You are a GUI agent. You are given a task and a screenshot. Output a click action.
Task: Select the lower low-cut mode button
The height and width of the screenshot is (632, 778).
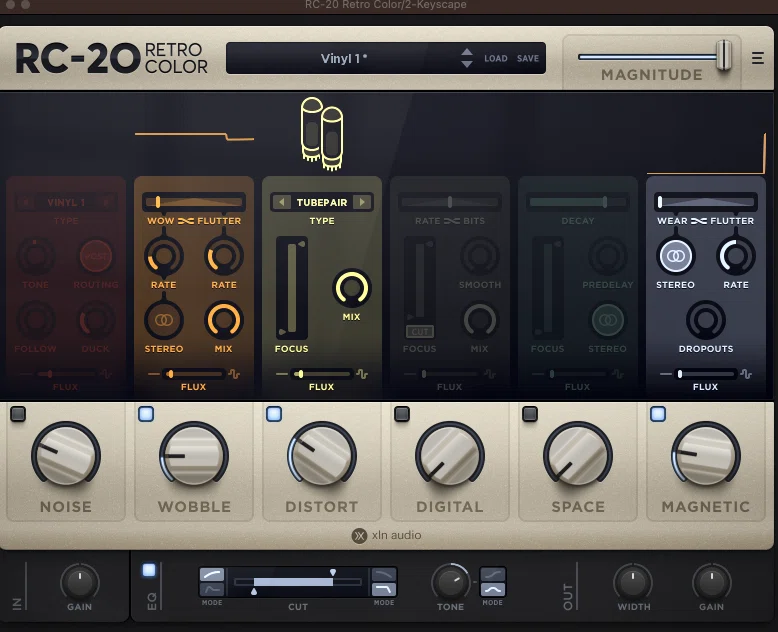pyautogui.click(x=212, y=589)
